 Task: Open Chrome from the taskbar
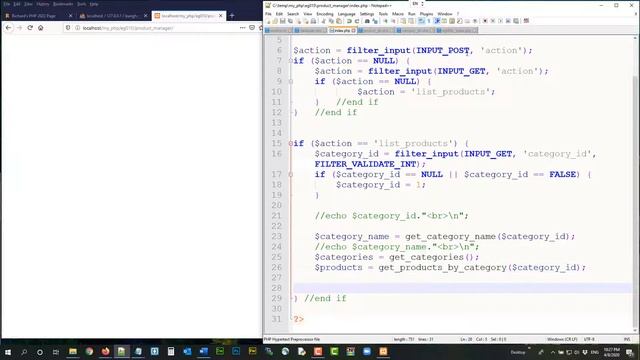click(x=89, y=351)
